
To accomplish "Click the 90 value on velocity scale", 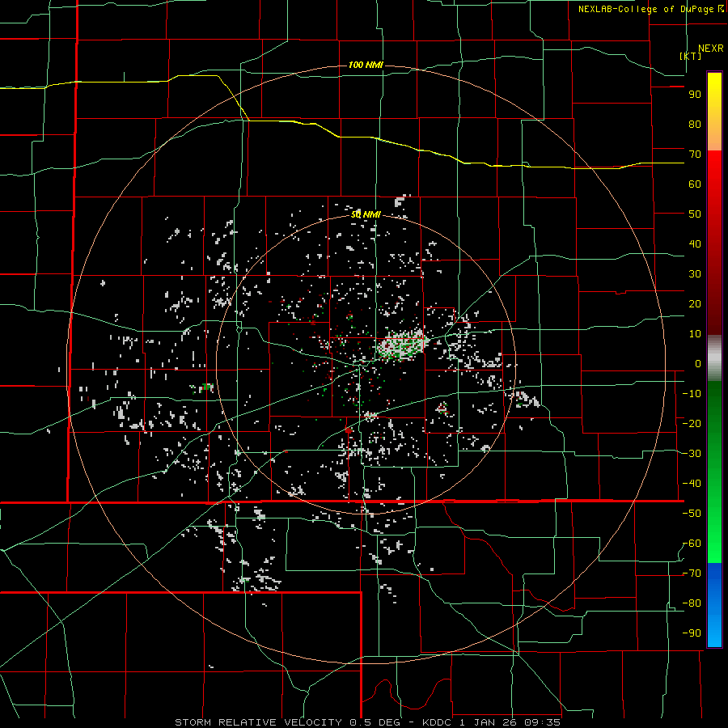I will [x=695, y=95].
